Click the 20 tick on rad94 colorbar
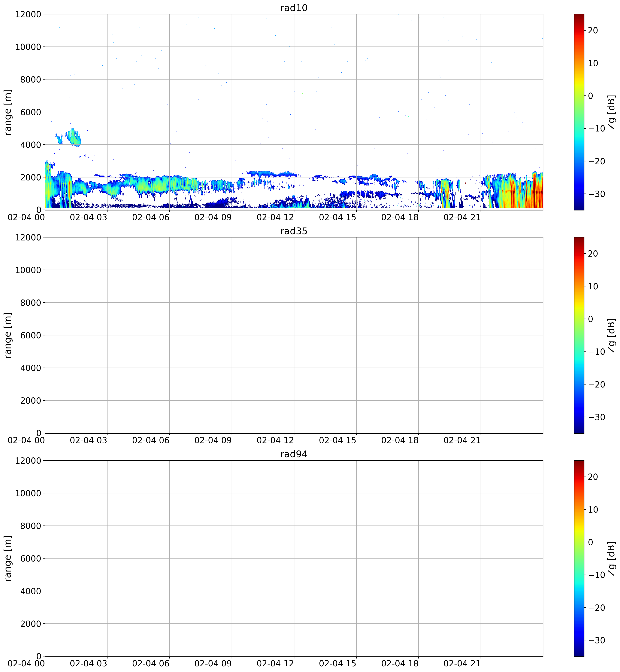The height and width of the screenshot is (672, 620). pos(593,477)
